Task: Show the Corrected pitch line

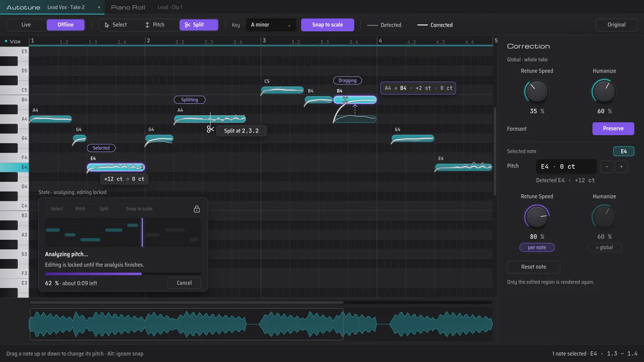Action: pyautogui.click(x=435, y=25)
